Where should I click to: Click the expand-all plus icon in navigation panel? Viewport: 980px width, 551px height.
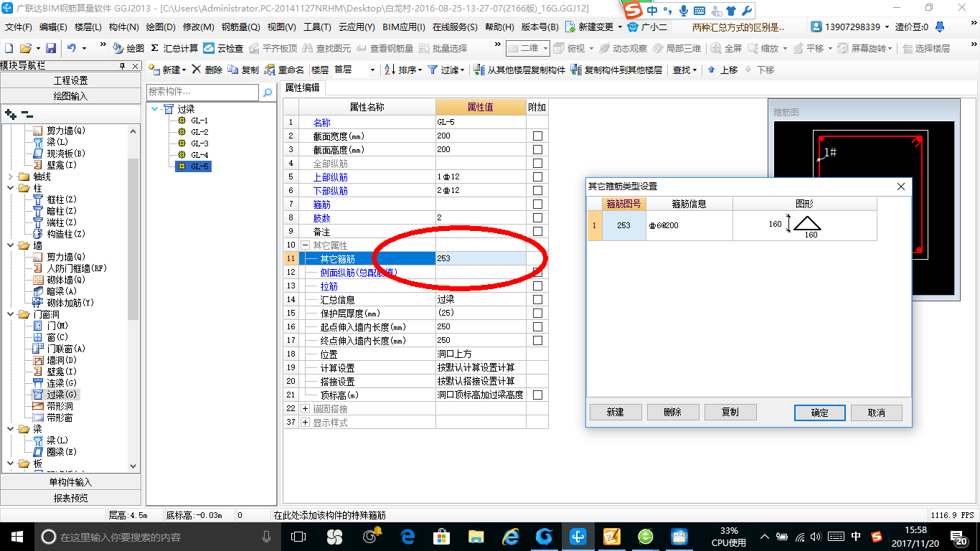pyautogui.click(x=10, y=113)
